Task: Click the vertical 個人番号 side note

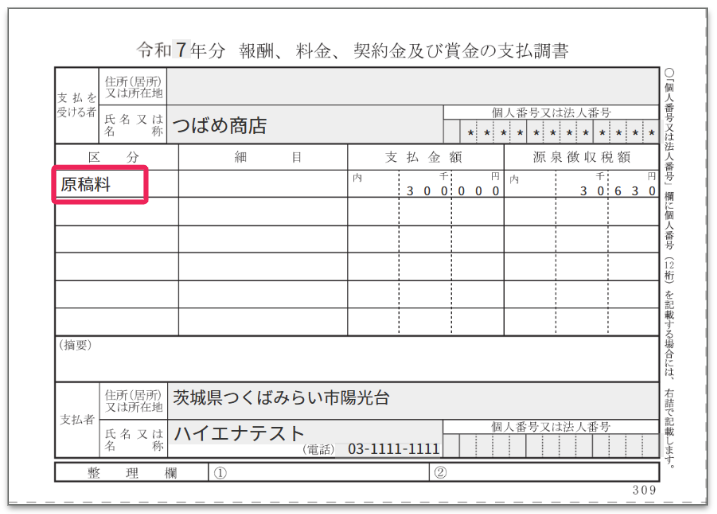Action: click(669, 268)
